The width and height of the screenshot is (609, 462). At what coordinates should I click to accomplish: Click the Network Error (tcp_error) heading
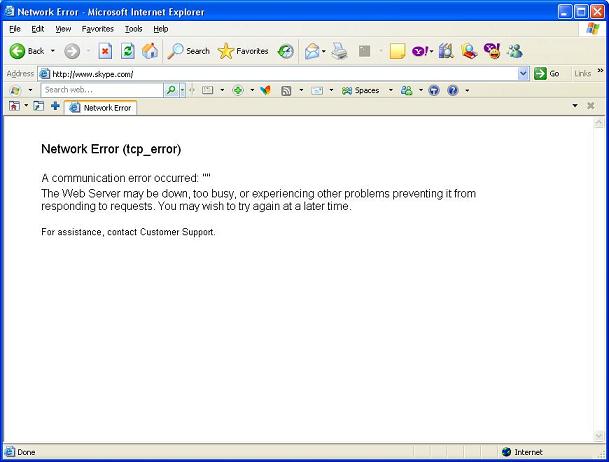(111, 149)
